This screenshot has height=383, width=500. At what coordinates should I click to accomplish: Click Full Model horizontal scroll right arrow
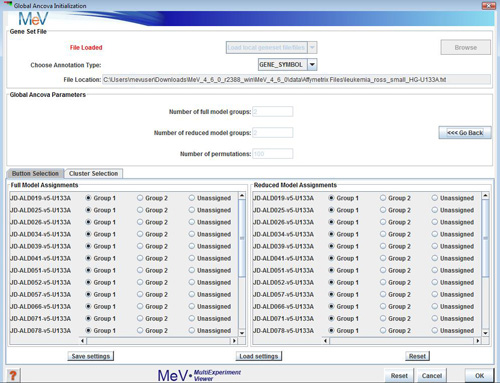[x=234, y=341]
